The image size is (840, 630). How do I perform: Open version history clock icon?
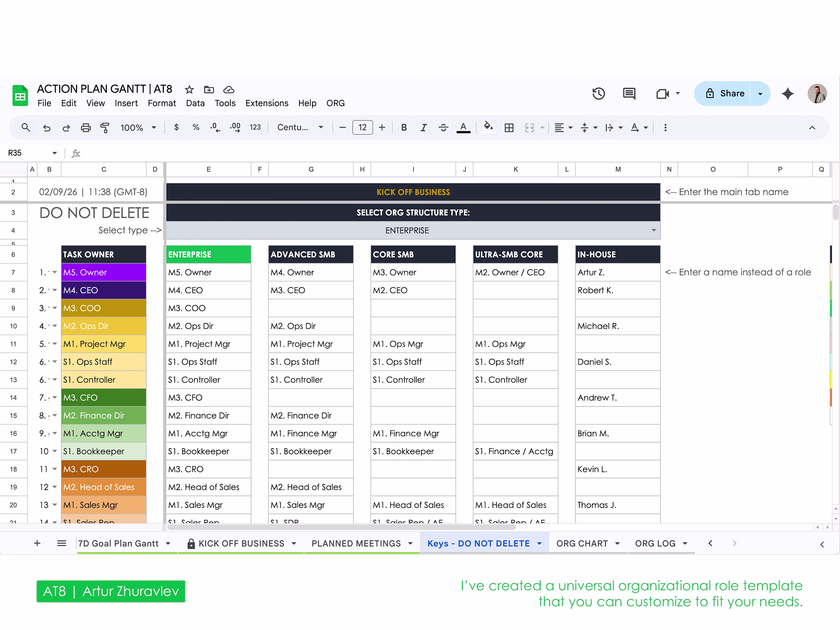pyautogui.click(x=599, y=93)
